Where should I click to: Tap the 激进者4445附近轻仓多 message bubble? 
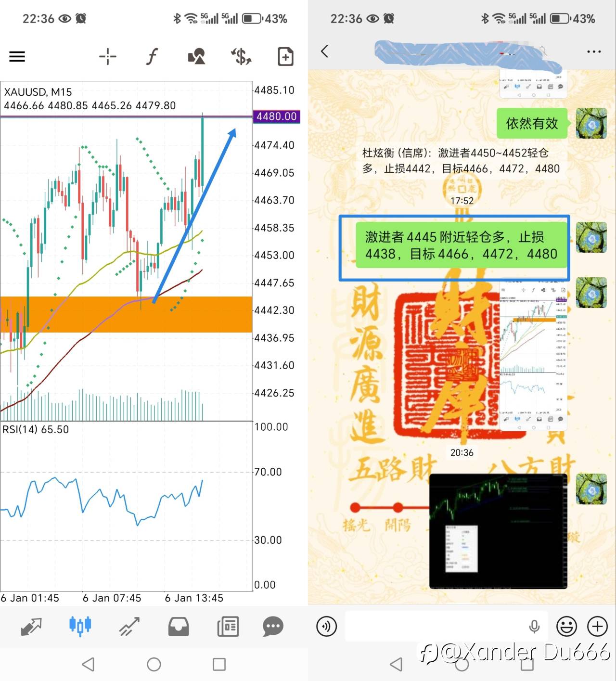pos(461,245)
